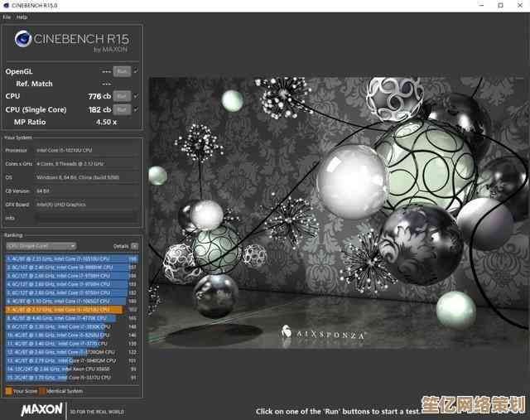Toggle the CPU test checkbox
Image resolution: width=530 pixels, height=420 pixels.
click(x=136, y=96)
